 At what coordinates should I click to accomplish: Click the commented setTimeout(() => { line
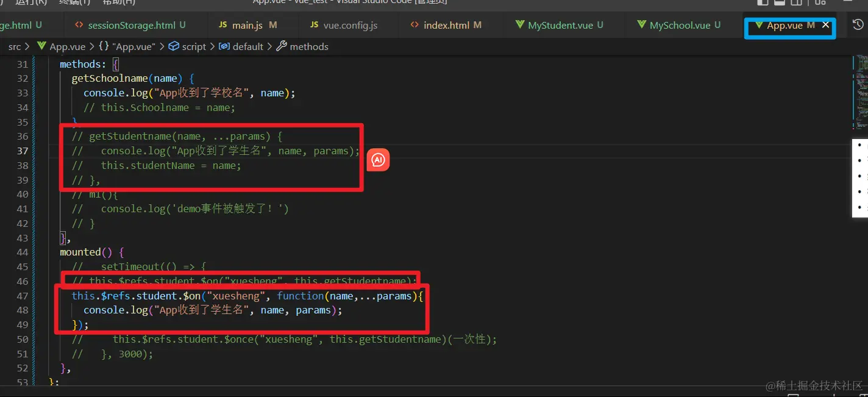(x=140, y=266)
